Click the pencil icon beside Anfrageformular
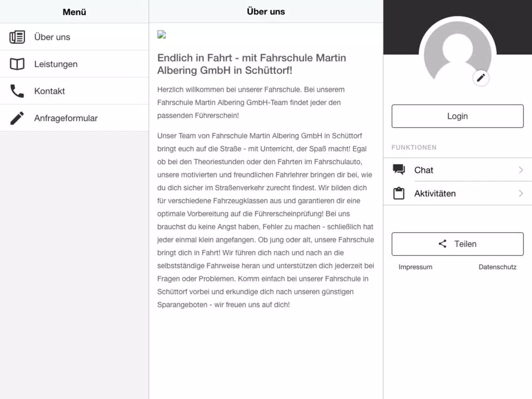 point(17,118)
